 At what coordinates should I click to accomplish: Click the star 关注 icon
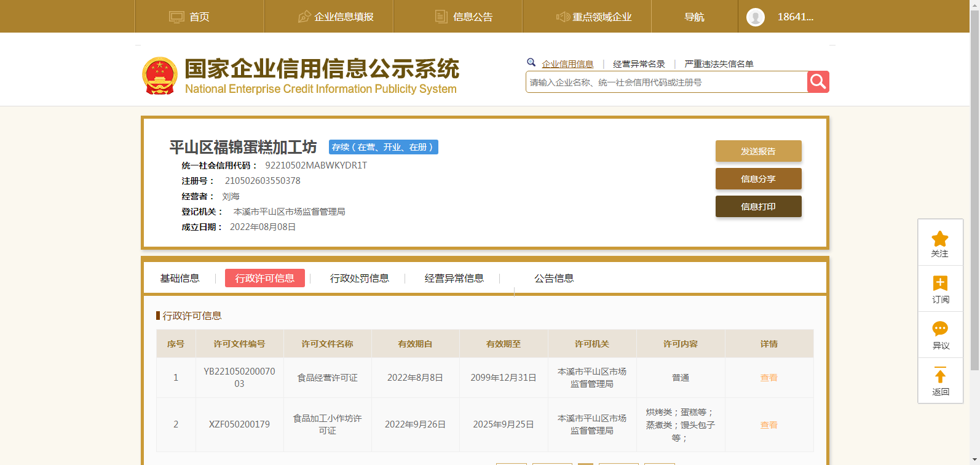940,239
